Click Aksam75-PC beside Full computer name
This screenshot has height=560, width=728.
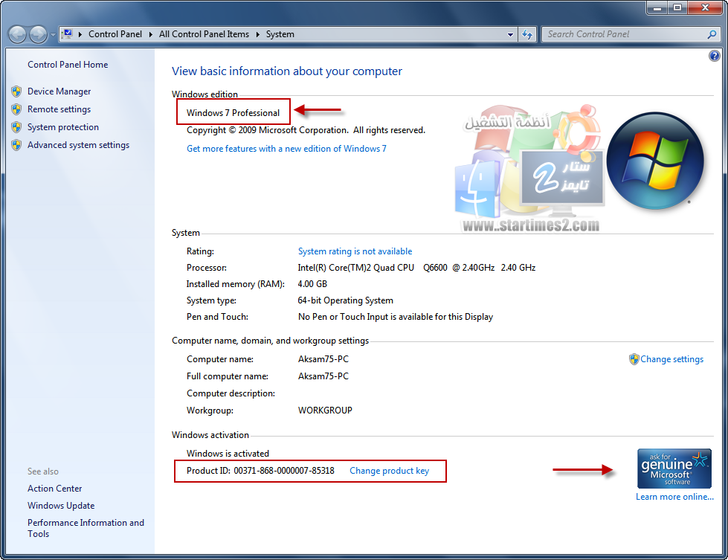click(x=323, y=376)
